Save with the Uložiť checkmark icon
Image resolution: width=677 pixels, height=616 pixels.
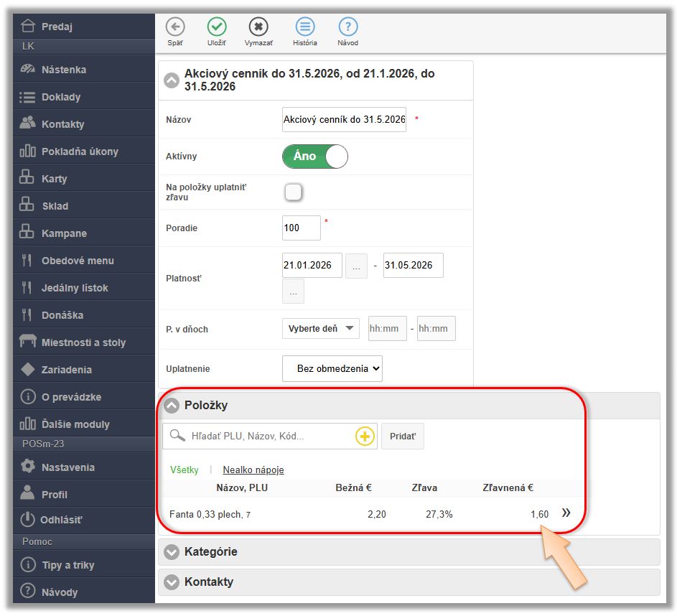217,27
